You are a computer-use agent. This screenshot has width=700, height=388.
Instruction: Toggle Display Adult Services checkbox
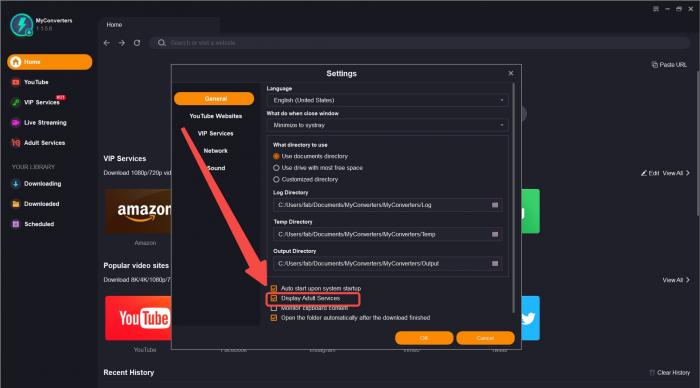tap(274, 298)
